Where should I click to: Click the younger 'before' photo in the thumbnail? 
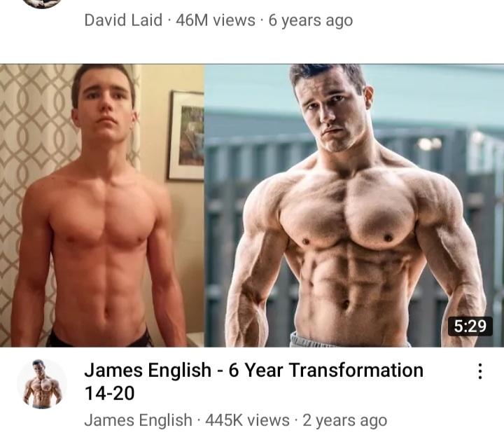point(102,206)
